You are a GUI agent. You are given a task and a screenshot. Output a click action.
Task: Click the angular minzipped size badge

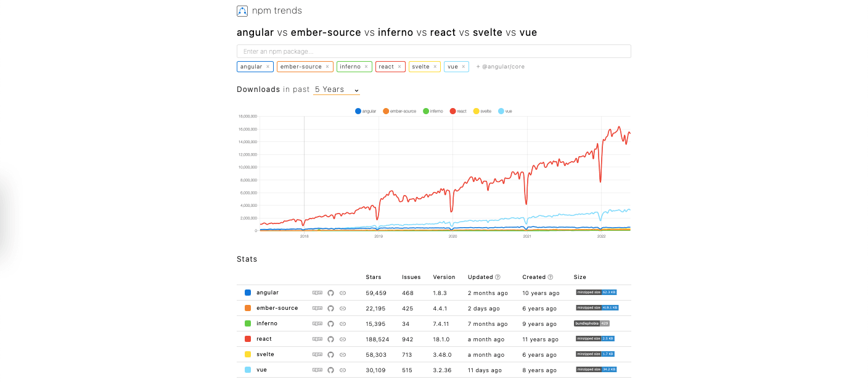tap(596, 293)
